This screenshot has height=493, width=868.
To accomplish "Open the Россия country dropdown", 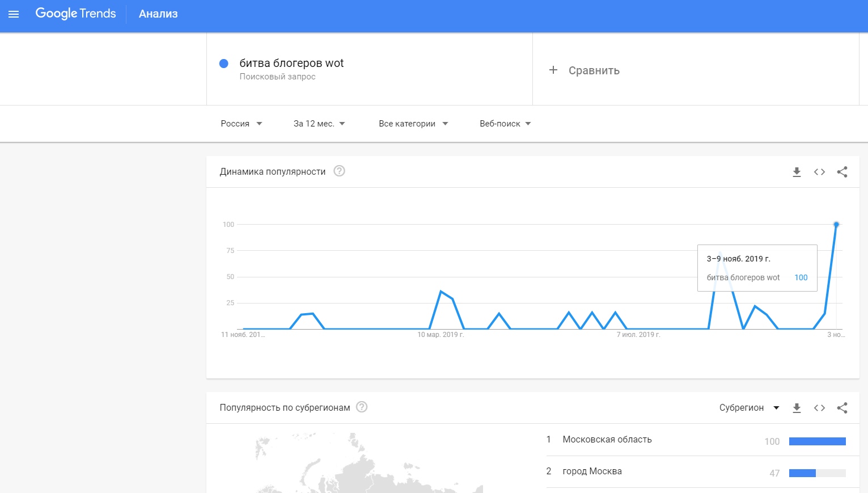I will (x=242, y=124).
